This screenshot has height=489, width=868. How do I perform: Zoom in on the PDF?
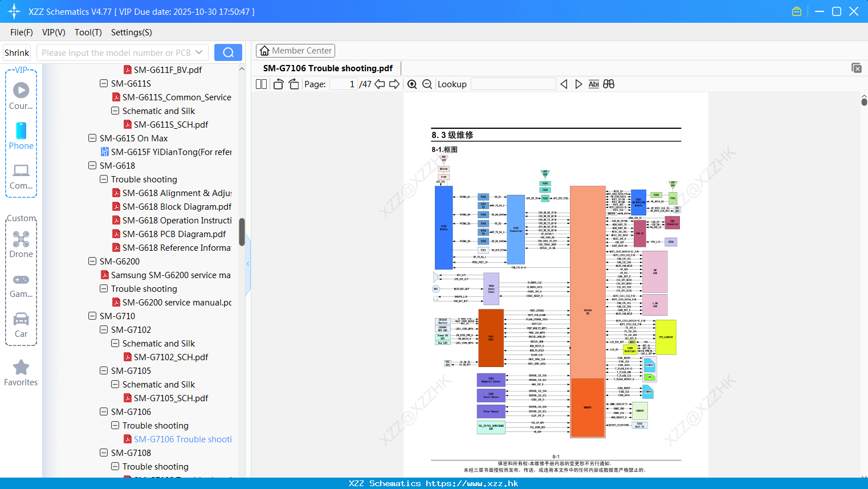click(412, 84)
